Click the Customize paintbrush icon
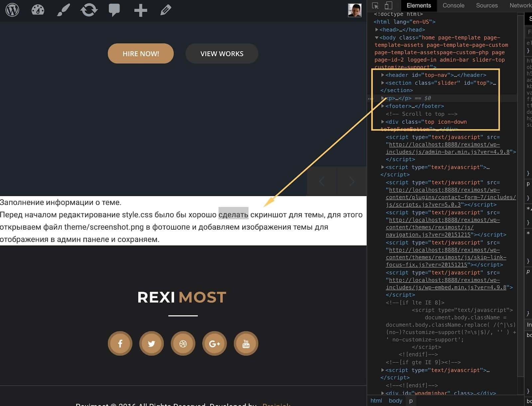 coord(63,10)
